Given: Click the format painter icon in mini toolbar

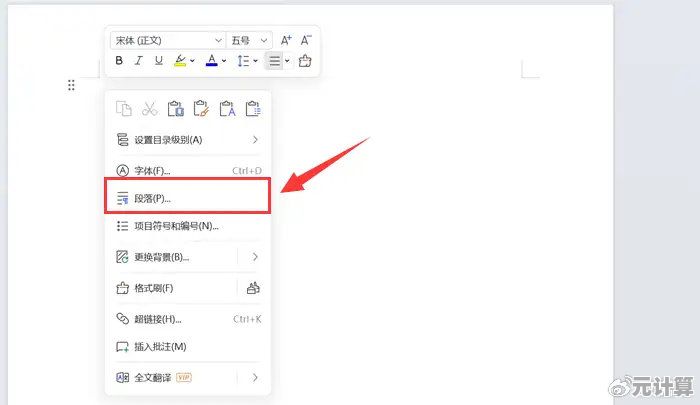Looking at the screenshot, I should (305, 61).
